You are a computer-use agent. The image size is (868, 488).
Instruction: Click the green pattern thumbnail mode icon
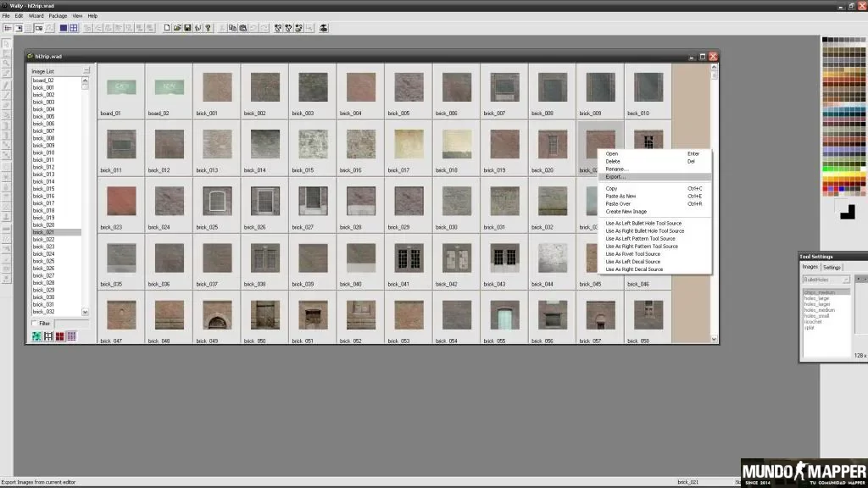36,335
